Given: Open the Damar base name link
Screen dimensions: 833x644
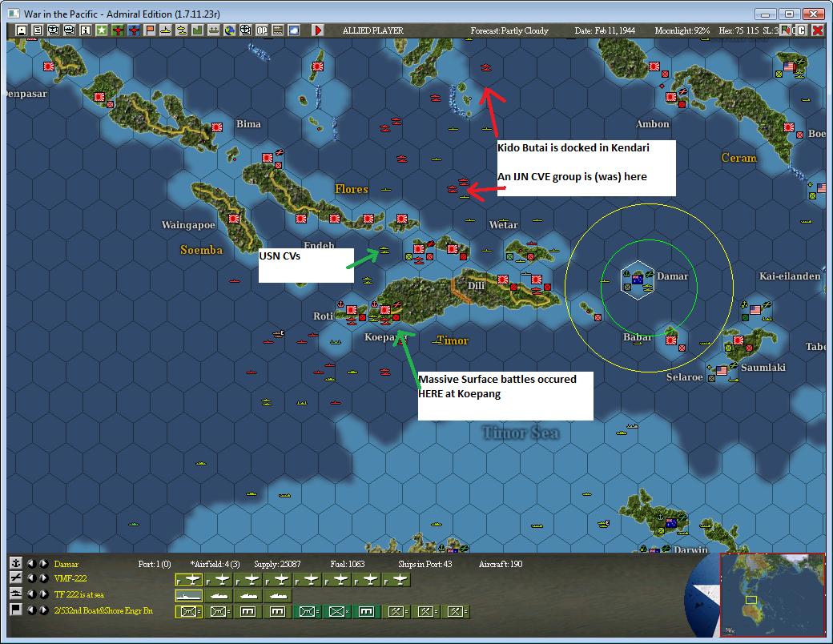Looking at the screenshot, I should click(66, 564).
